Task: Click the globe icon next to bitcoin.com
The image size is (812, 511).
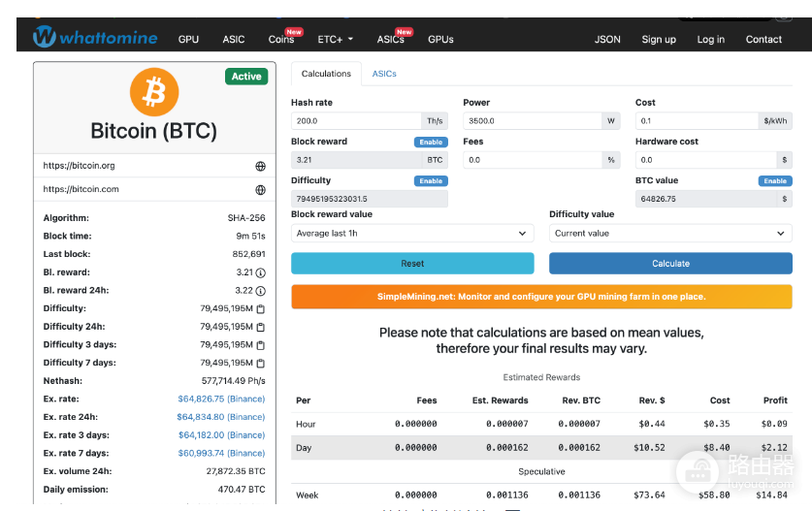Action: click(x=261, y=190)
